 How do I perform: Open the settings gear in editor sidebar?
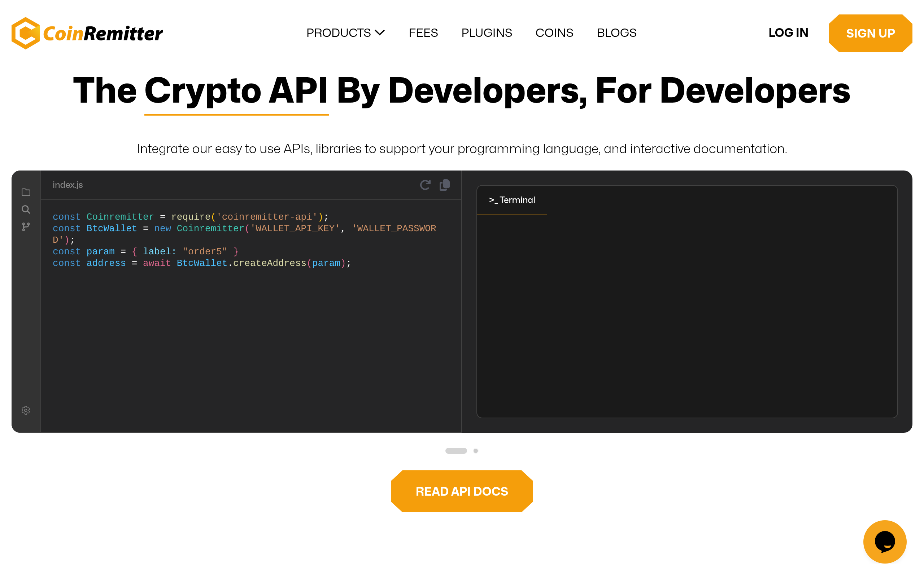tap(26, 410)
